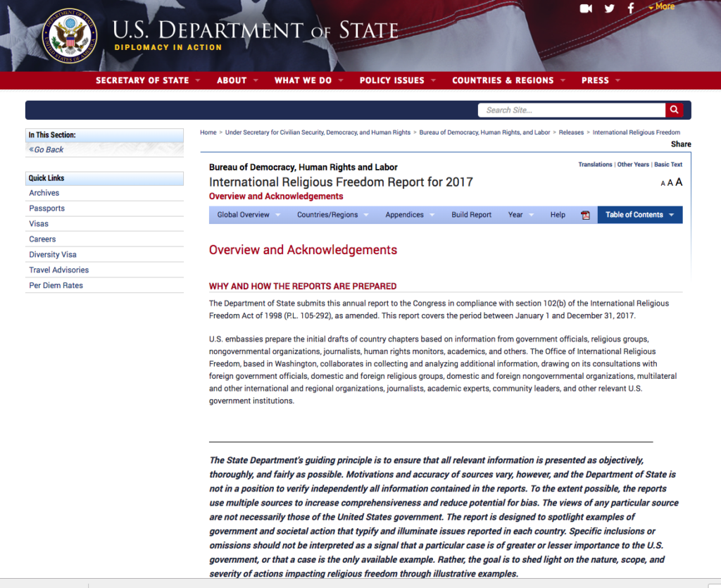721x588 pixels.
Task: Open the Twitter bird icon link
Action: pos(609,8)
